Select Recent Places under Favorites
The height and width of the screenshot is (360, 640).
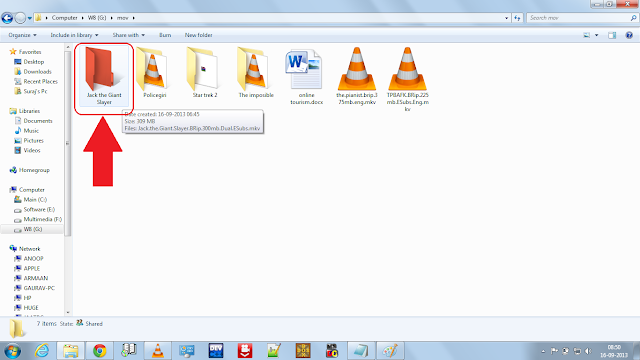coord(36,81)
